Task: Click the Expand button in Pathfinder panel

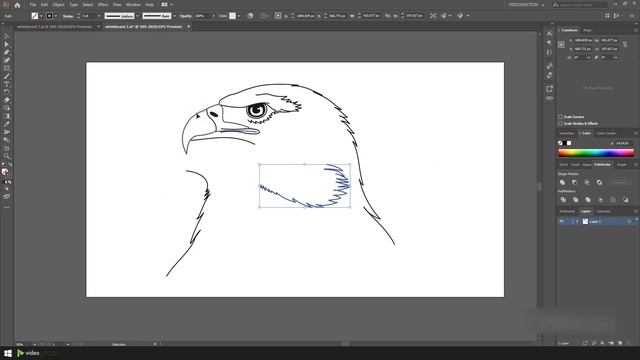Action: coord(620,182)
